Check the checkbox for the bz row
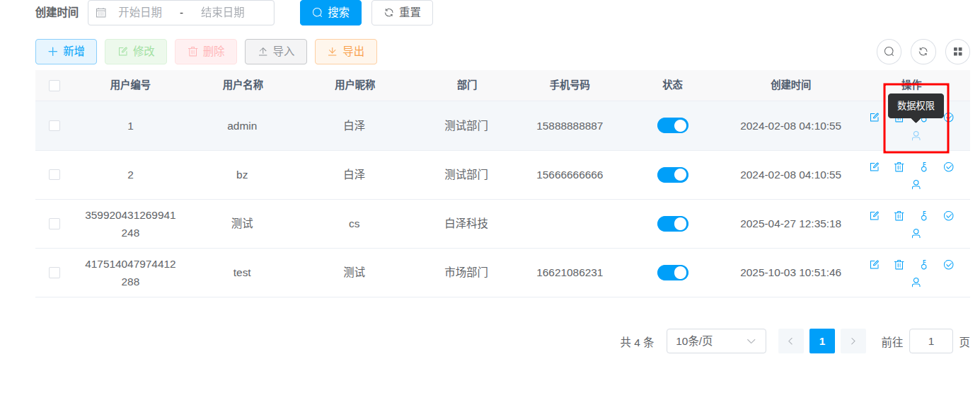Image resolution: width=980 pixels, height=403 pixels. tap(54, 175)
